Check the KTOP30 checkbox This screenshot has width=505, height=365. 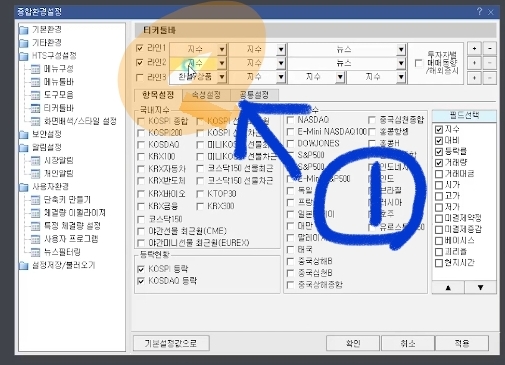point(200,194)
